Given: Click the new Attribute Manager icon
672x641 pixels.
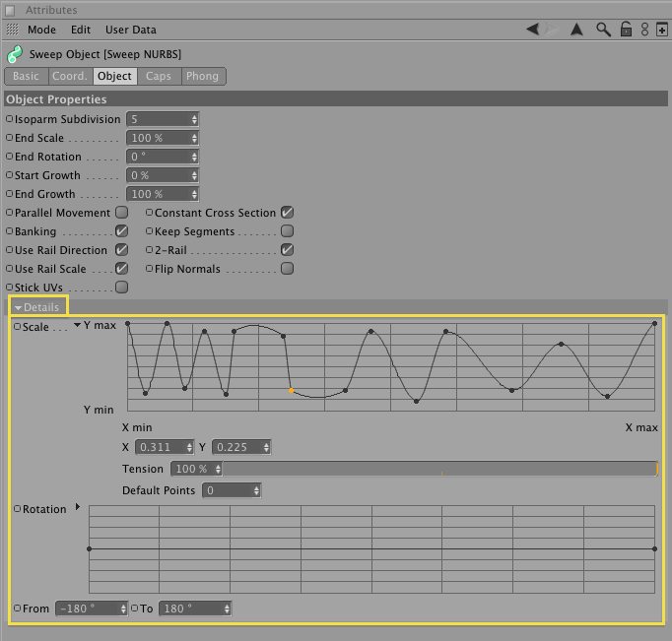Looking at the screenshot, I should point(661,30).
